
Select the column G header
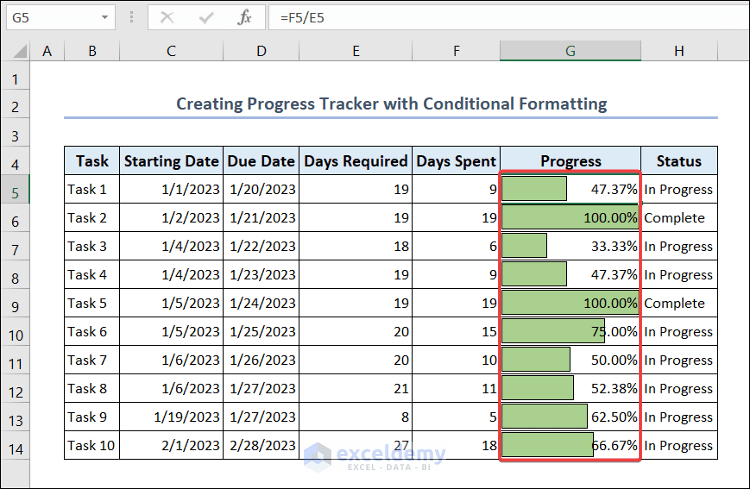point(570,51)
